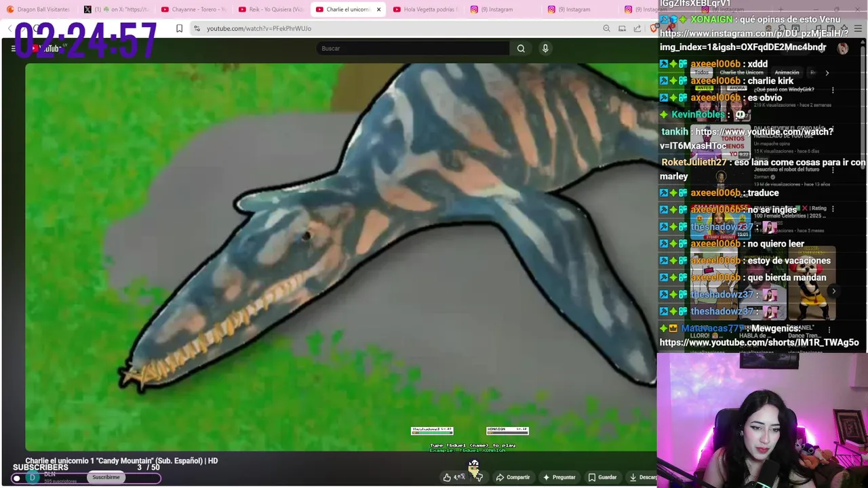This screenshot has height=488, width=868.
Task: Expand more filter chips with the right chevron
Action: coord(827,73)
